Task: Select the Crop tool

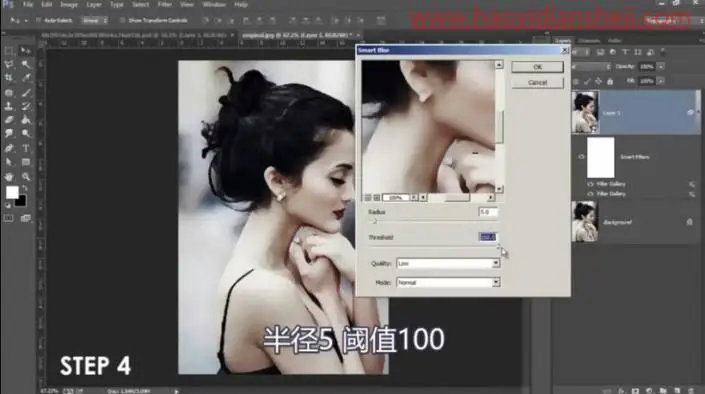Action: click(x=9, y=78)
